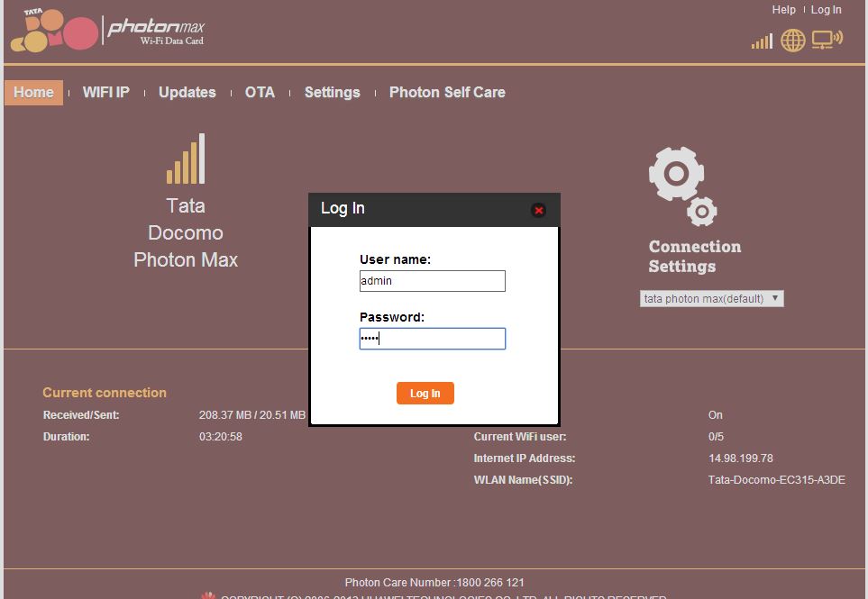Click the WiFi device status icon
868x599 pixels.
[x=827, y=40]
